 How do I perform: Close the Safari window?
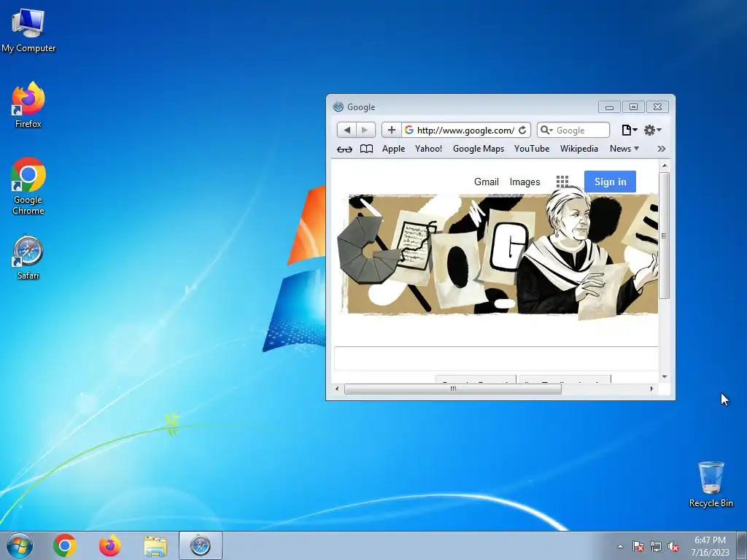point(657,106)
